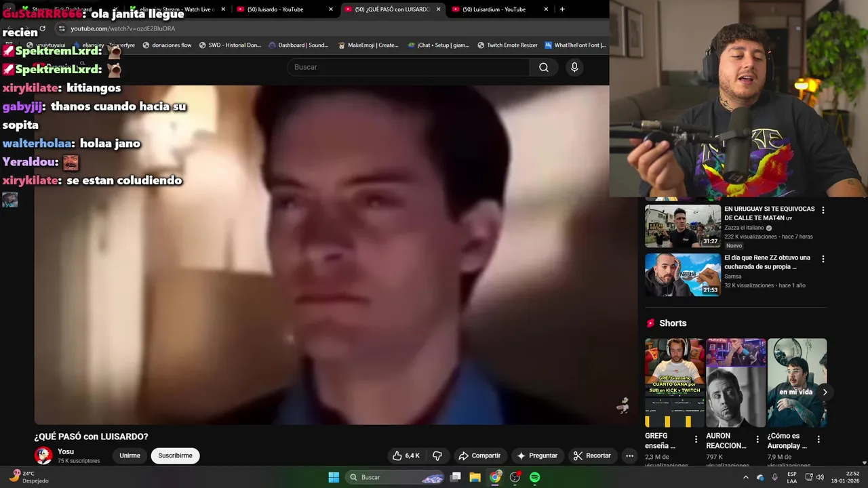Viewport: 868px width, 488px height.
Task: Share the video via Compartir
Action: tap(479, 455)
